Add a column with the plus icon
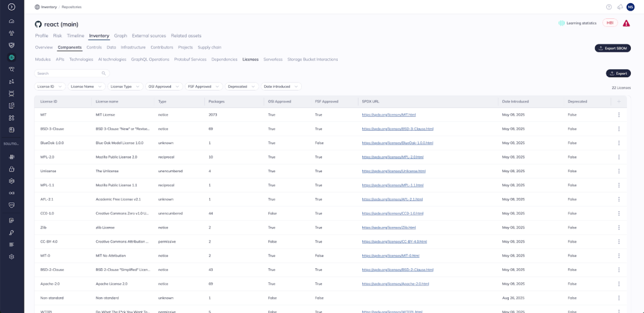This screenshot has height=313, width=644. tap(619, 101)
